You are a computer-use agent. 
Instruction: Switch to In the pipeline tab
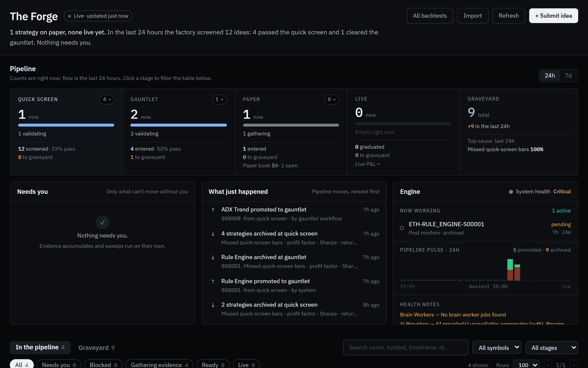[x=40, y=347]
